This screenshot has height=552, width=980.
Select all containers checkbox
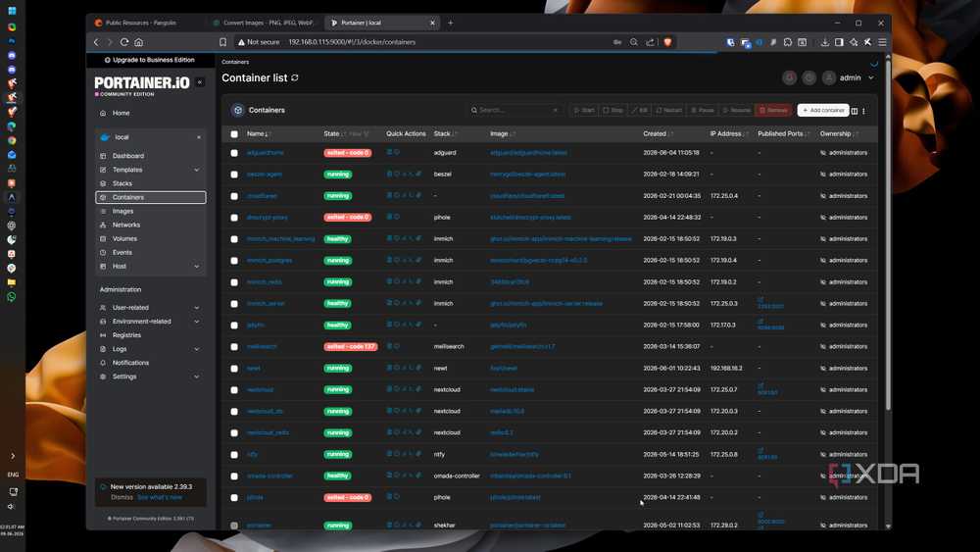click(x=234, y=133)
